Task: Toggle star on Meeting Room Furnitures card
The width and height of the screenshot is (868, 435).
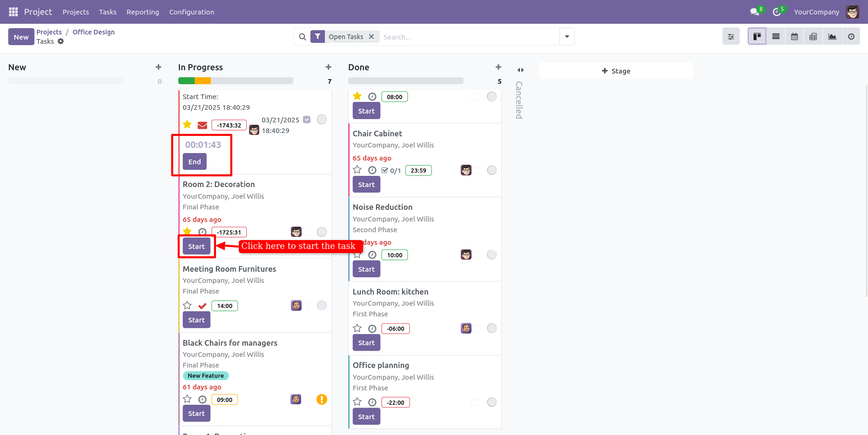Action: [187, 305]
